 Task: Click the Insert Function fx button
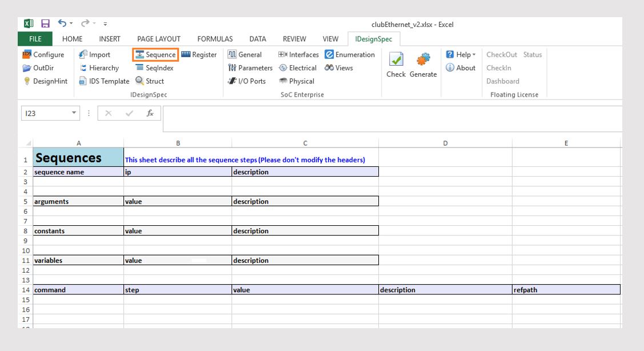click(150, 113)
